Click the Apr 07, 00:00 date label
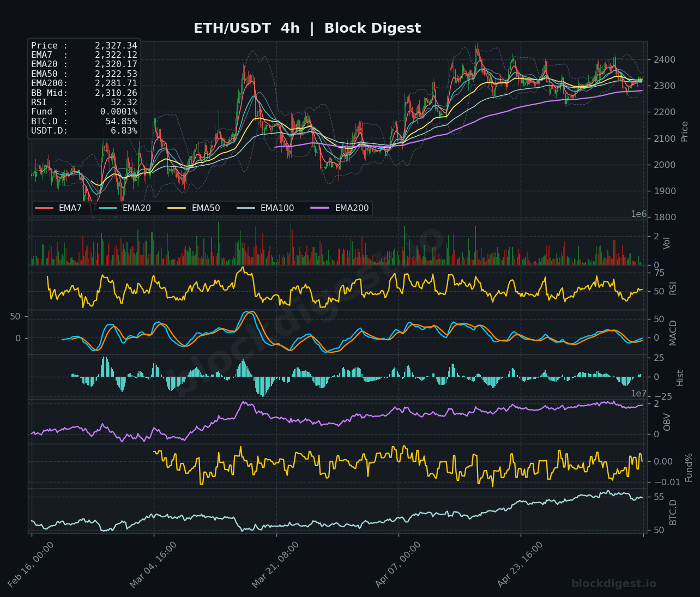This screenshot has height=597, width=700. pos(398,564)
